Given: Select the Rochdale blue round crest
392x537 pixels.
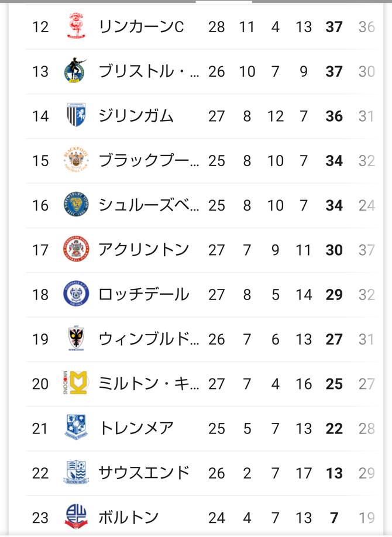Looking at the screenshot, I should (76, 294).
